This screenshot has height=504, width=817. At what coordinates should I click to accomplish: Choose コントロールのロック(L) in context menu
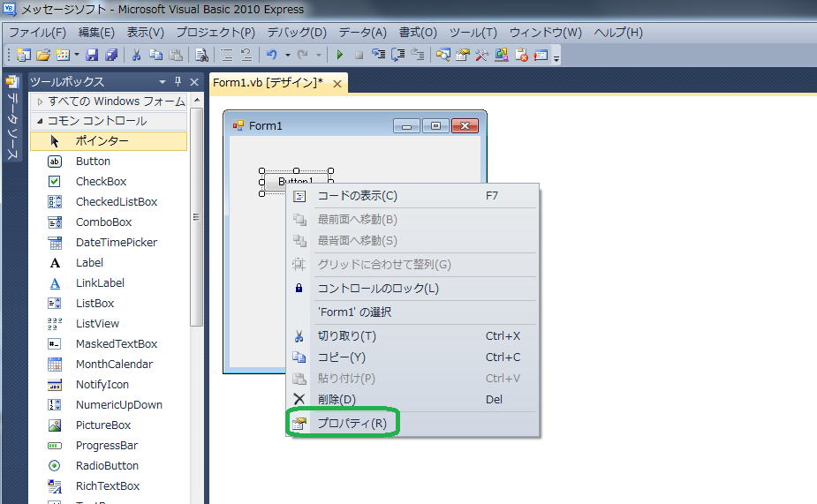412,288
